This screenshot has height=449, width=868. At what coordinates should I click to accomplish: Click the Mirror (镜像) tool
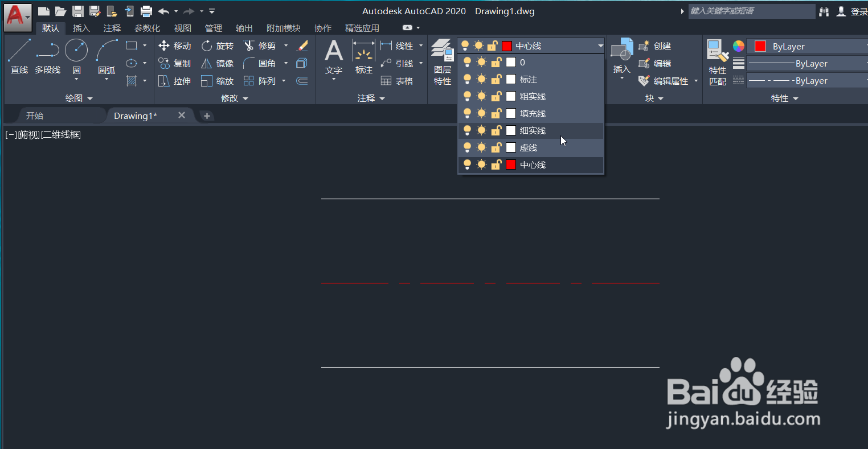click(218, 64)
